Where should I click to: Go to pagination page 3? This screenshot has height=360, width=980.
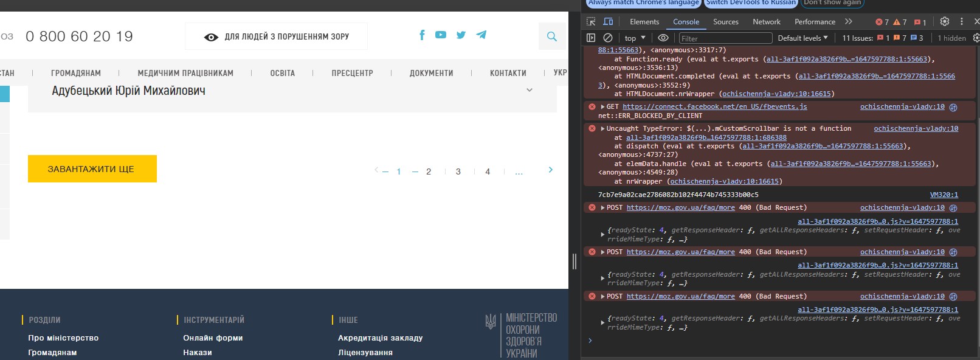tap(458, 171)
